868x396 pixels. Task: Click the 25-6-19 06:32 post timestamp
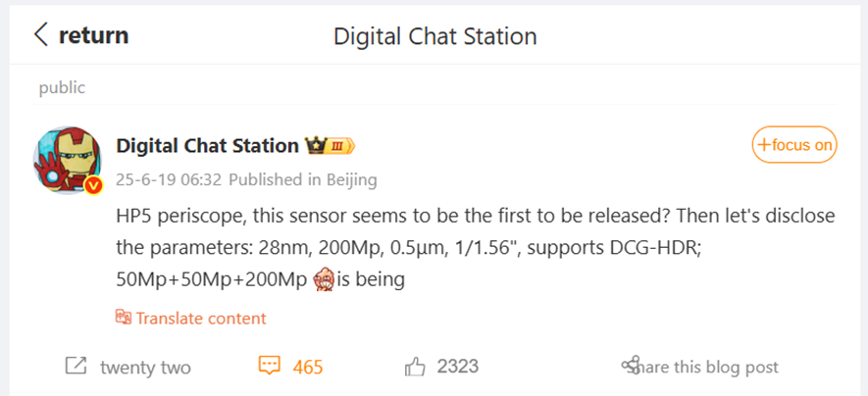tap(171, 180)
